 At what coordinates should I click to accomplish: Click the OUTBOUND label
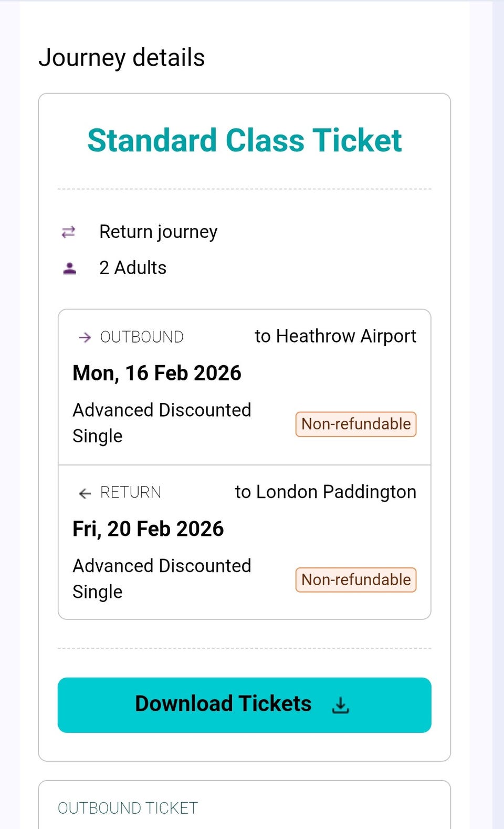(x=142, y=337)
